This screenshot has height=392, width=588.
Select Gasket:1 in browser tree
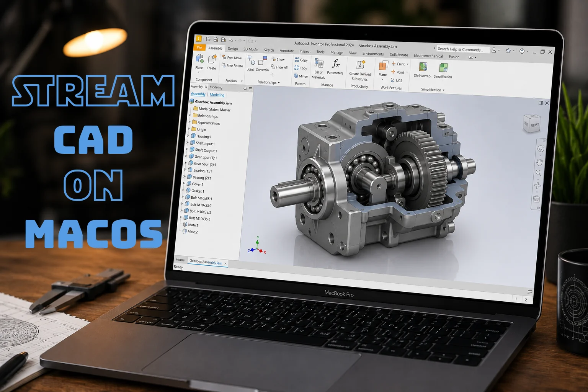click(x=195, y=191)
